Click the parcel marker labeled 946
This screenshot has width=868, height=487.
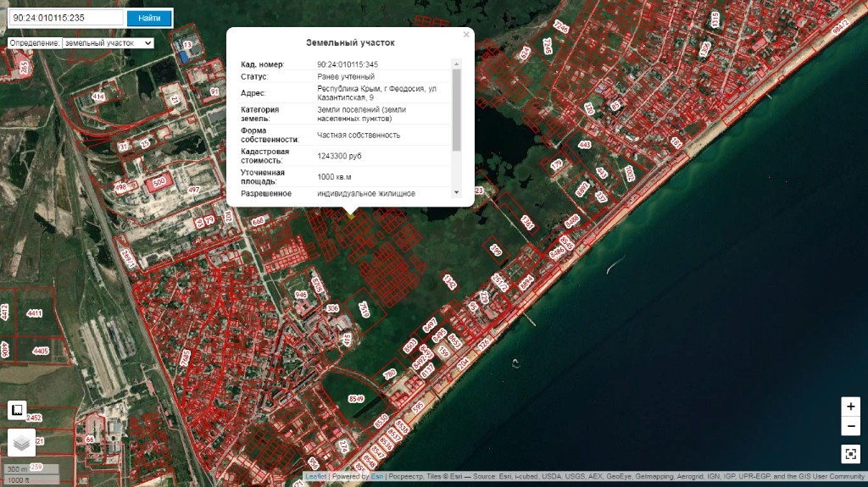(300, 295)
